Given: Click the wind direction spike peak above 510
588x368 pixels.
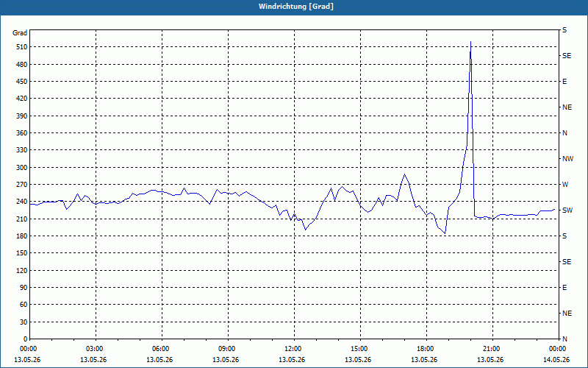Looking at the screenshot, I should (x=470, y=42).
